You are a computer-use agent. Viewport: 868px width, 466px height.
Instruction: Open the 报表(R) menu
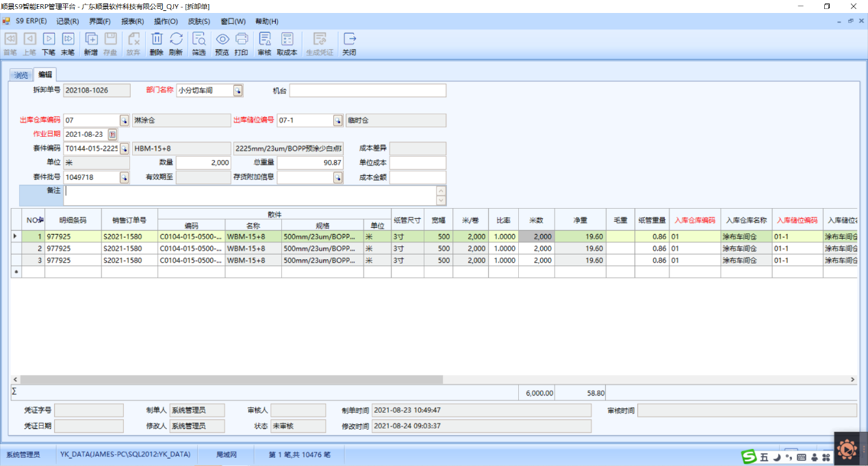[x=132, y=21]
